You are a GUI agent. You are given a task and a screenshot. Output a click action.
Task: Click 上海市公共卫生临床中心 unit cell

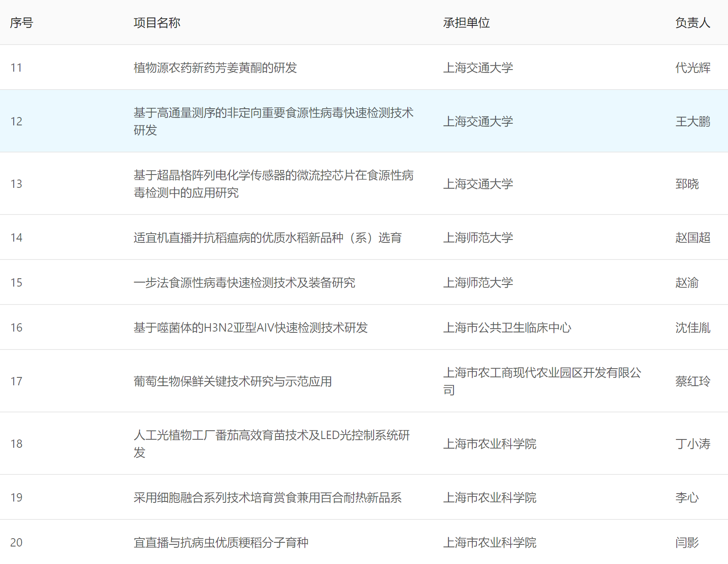[507, 327]
